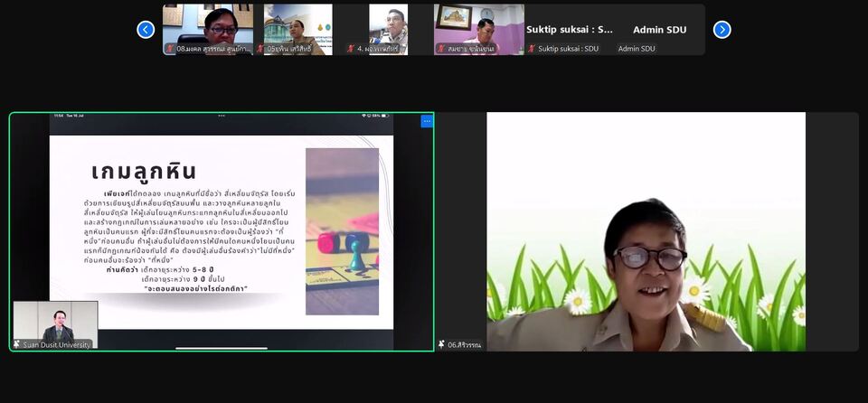This screenshot has width=868, height=403.
Task: Click the board game photo on the slide
Action: [342, 231]
